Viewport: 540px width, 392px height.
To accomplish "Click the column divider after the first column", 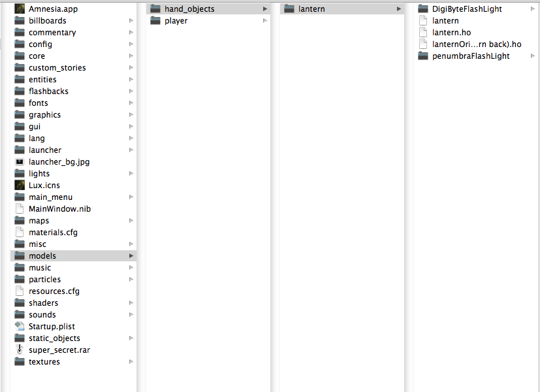I will point(141,196).
